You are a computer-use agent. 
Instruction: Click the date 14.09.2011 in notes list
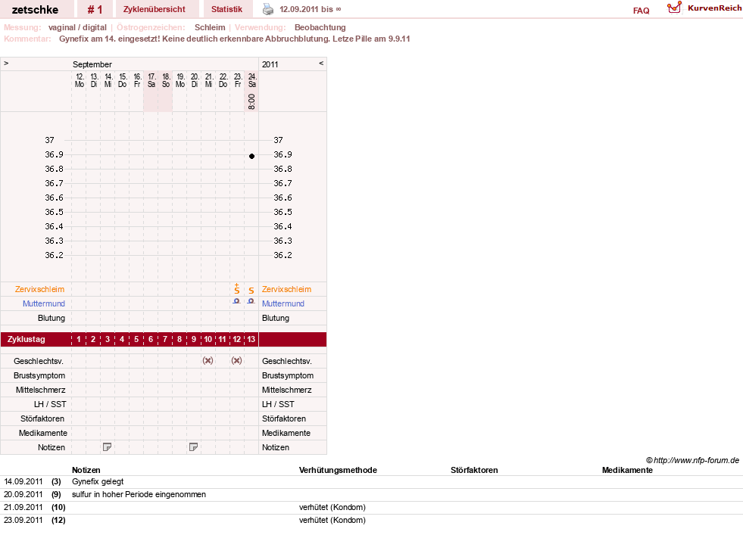tap(23, 481)
